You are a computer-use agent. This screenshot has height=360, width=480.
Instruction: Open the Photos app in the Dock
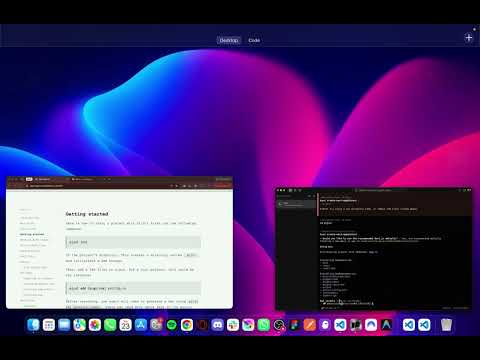(95, 325)
